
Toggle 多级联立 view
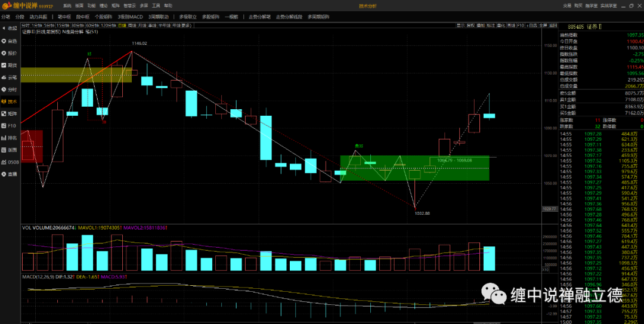[x=188, y=17]
